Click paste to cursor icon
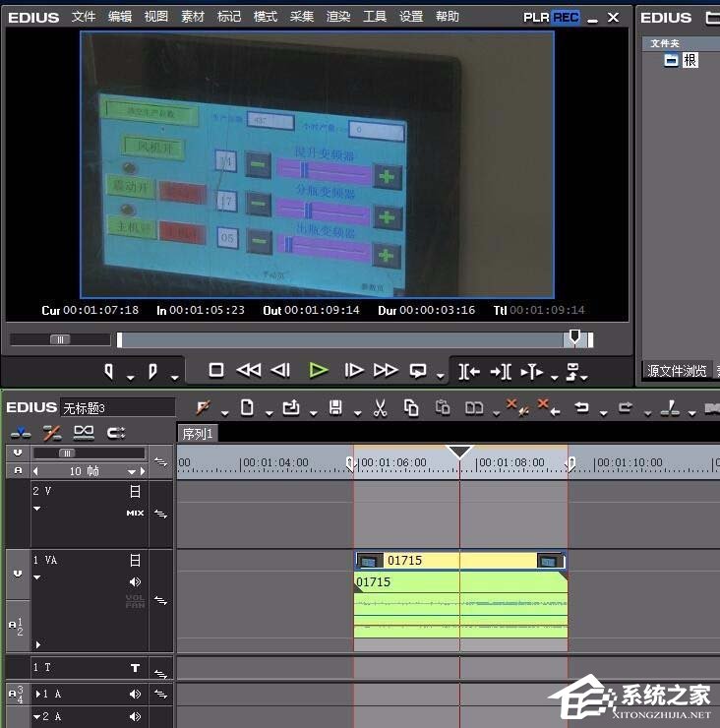Viewport: 720px width, 728px height. click(x=442, y=408)
